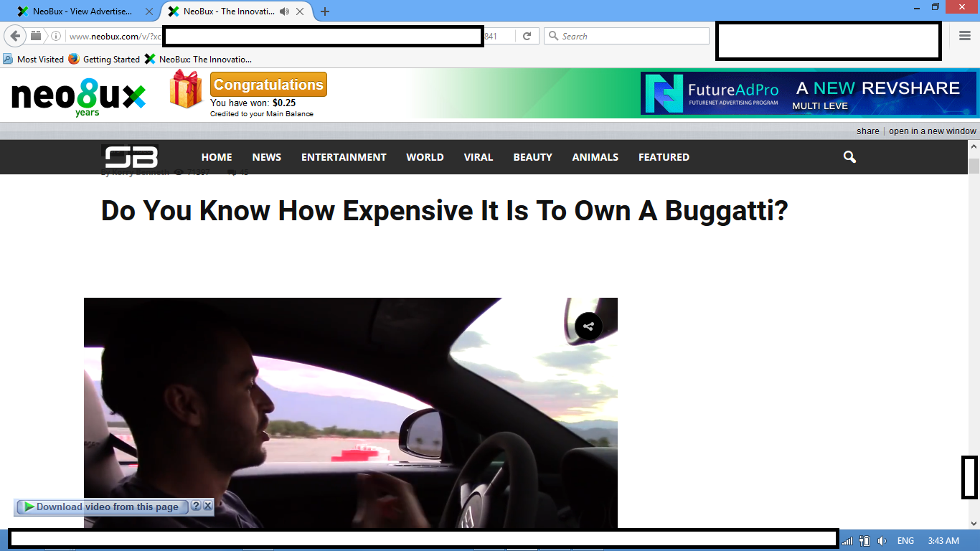
Task: Open the FutureAdPro banner advertisement
Action: [x=809, y=93]
